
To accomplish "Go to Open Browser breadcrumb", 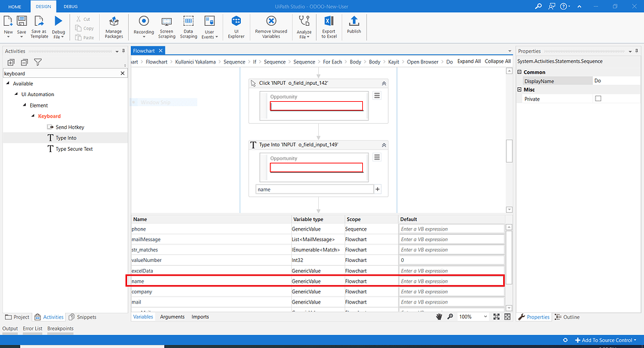I will (423, 62).
